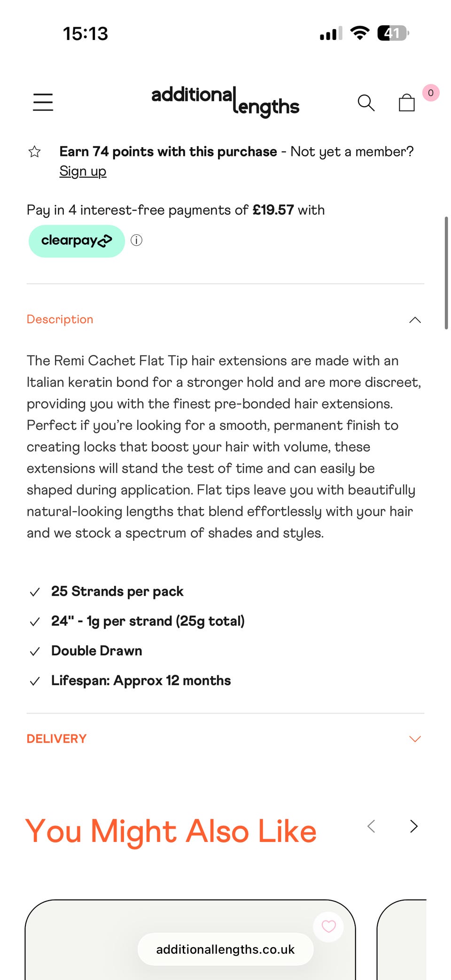The width and height of the screenshot is (451, 980).
Task: Open the hamburger navigation menu
Action: pos(43,102)
